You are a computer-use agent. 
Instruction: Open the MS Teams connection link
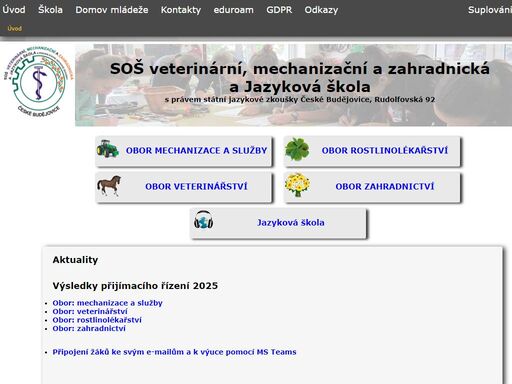174,352
